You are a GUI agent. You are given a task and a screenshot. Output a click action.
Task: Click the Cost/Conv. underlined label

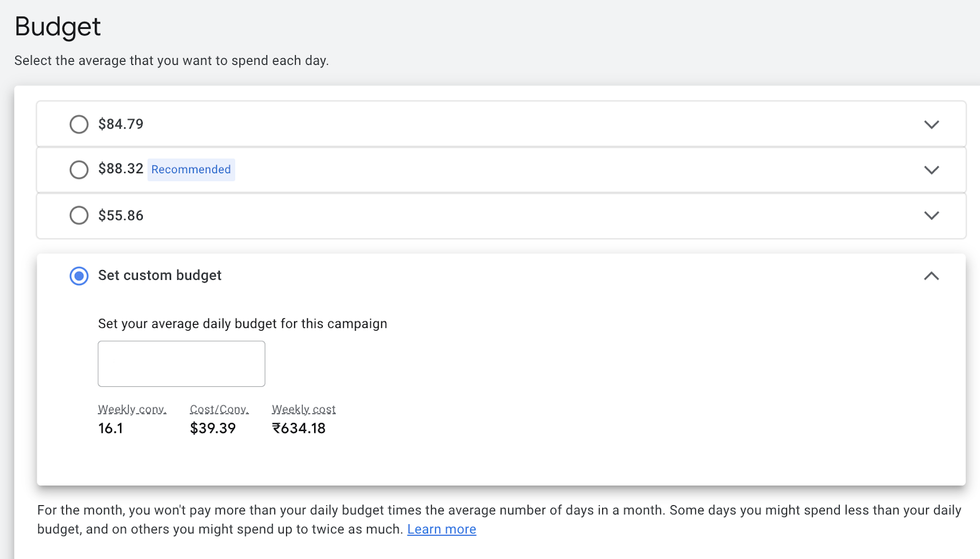click(x=219, y=409)
